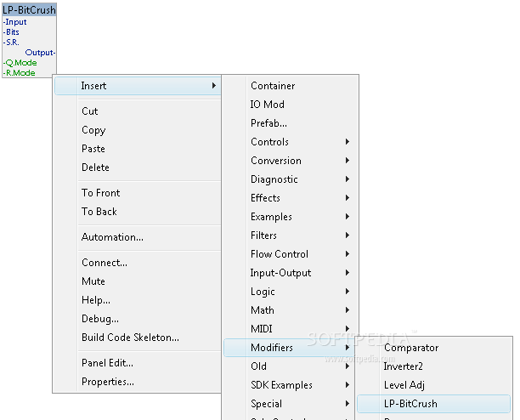This screenshot has width=520, height=420.
Task: Open Properties... entry
Action: click(138, 382)
